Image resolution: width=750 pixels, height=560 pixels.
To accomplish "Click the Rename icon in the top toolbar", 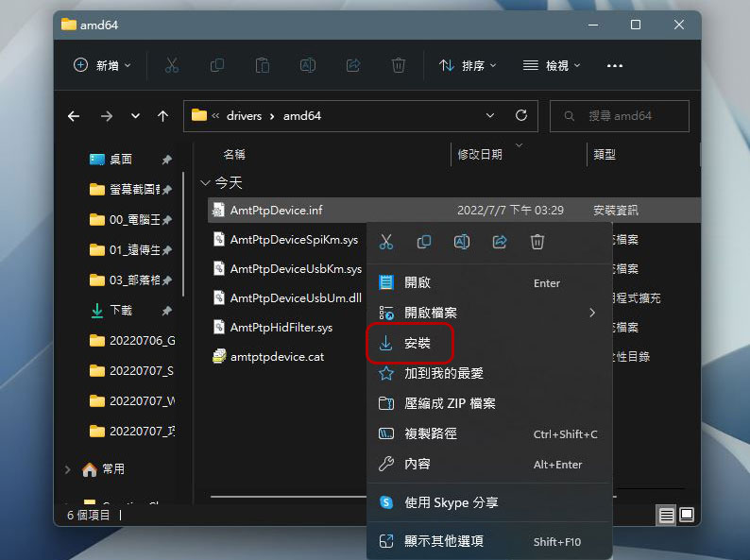I will [x=308, y=65].
